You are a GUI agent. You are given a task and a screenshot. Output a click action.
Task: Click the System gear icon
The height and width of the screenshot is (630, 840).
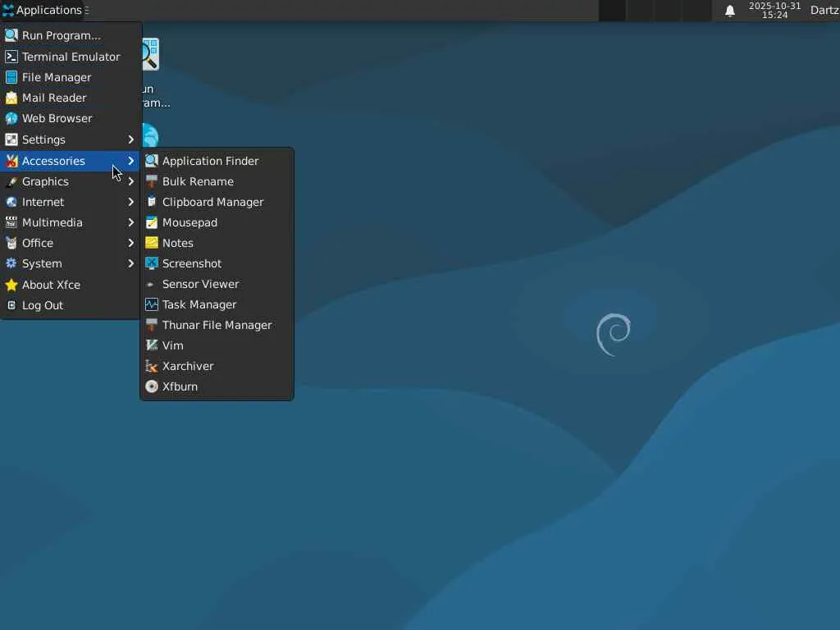[x=11, y=263]
